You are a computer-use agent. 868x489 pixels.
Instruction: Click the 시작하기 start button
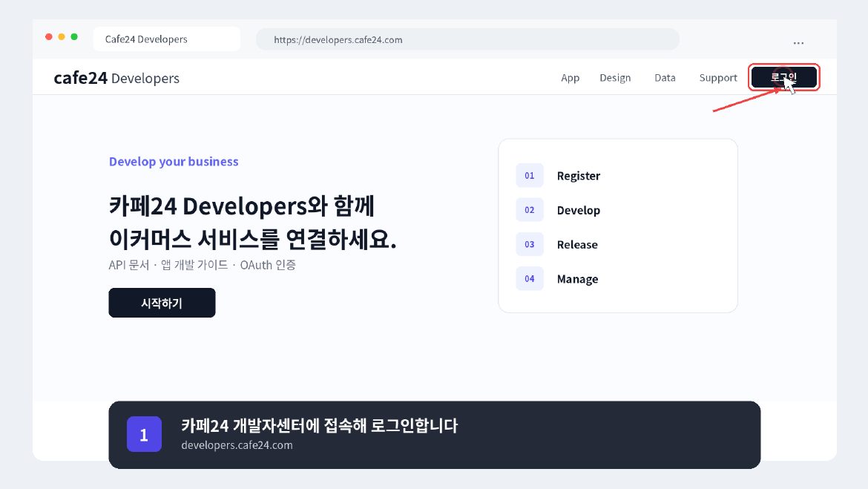[162, 303]
